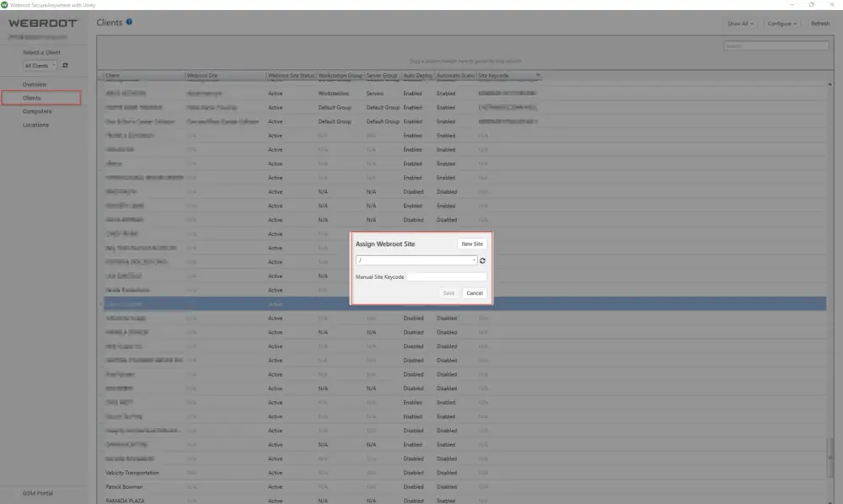Click the Workstations group cell
843x504 pixels.
click(333, 94)
